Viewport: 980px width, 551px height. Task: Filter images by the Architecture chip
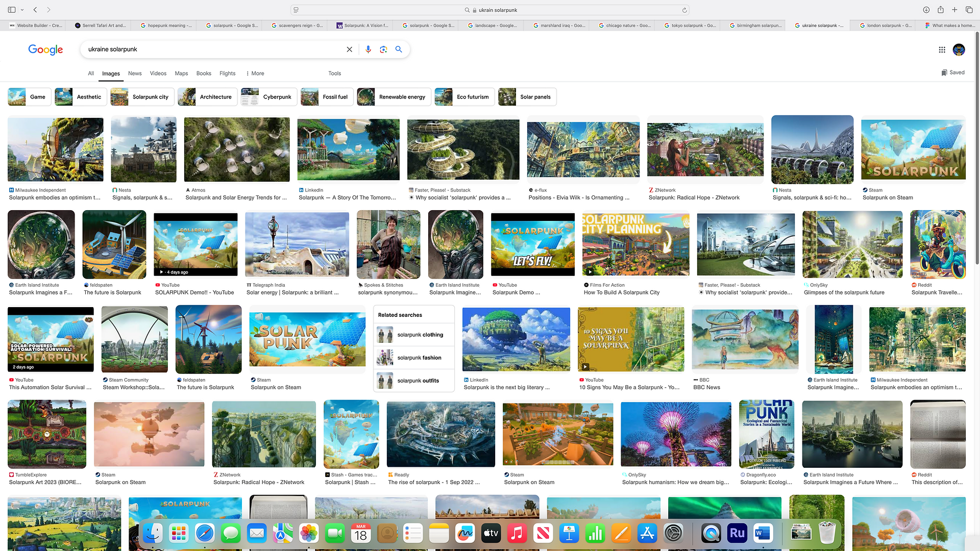click(208, 97)
